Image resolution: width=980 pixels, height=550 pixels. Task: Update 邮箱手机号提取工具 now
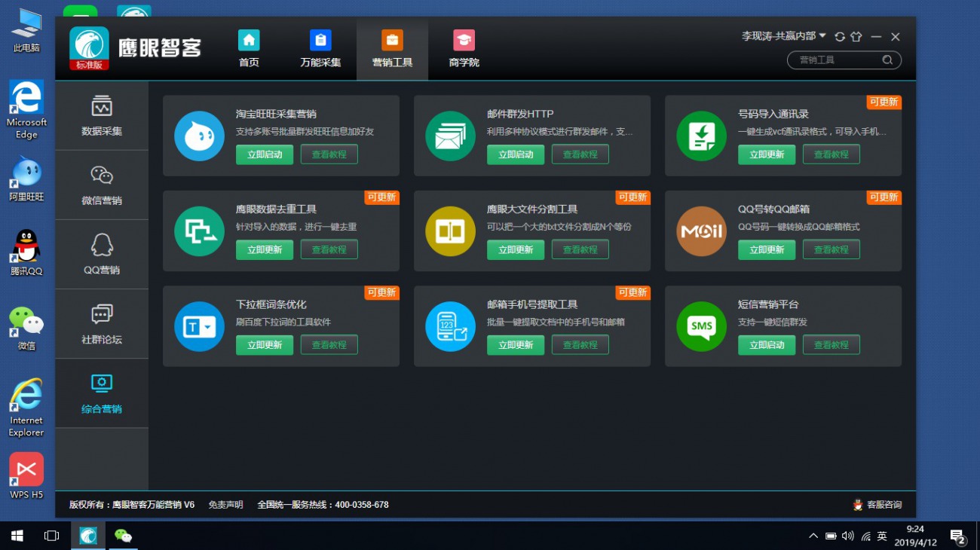(x=516, y=345)
